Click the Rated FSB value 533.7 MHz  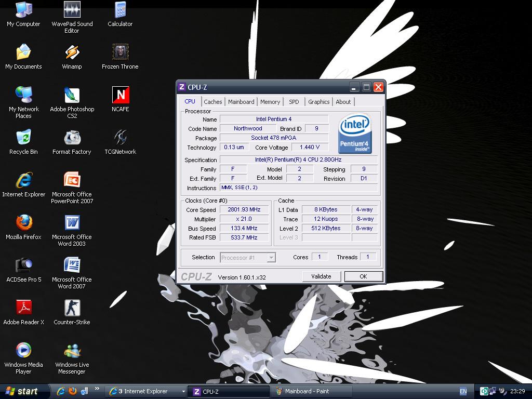coord(244,237)
